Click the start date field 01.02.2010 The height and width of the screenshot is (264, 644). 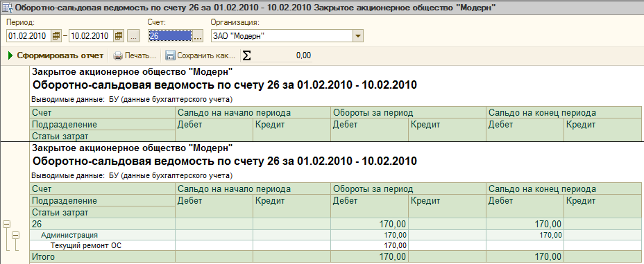(x=29, y=36)
